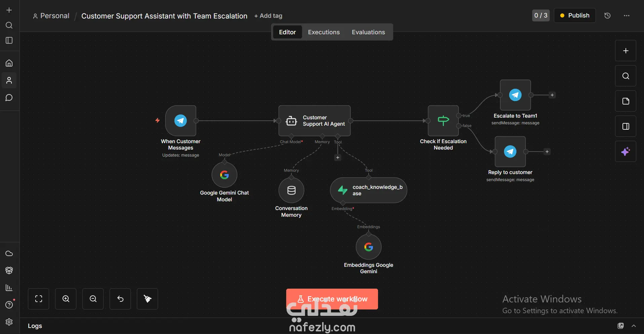The image size is (644, 334).
Task: Open the templates cube icon in sidebar
Action: click(9, 270)
